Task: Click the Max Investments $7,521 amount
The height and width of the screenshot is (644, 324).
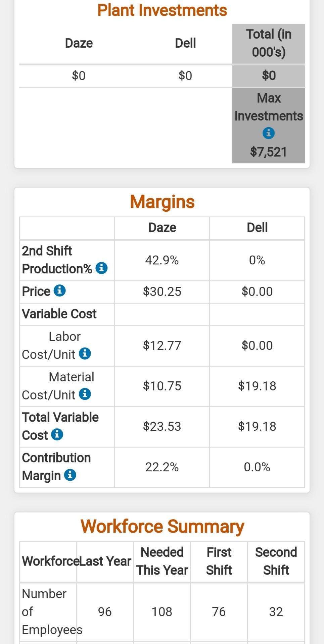Action: click(x=268, y=152)
